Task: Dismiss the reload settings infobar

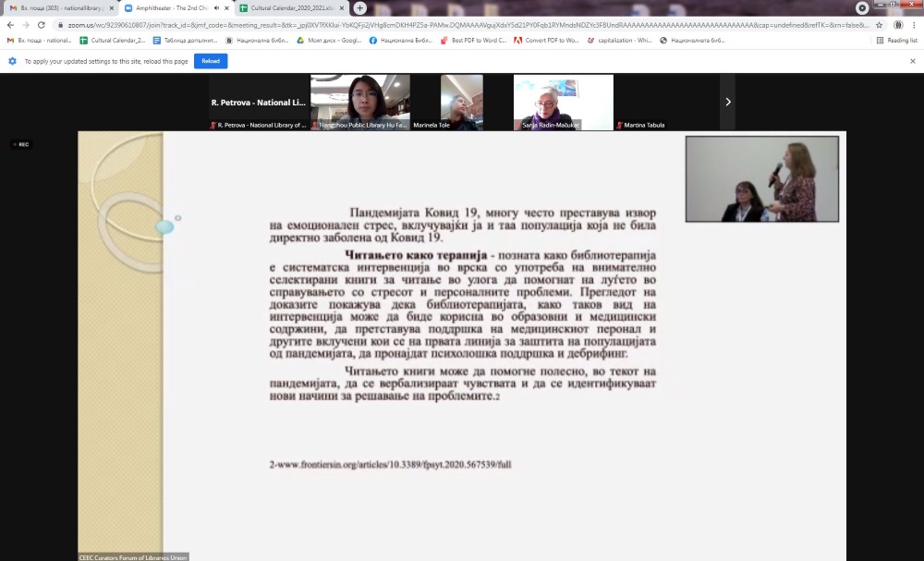Action: (x=913, y=61)
